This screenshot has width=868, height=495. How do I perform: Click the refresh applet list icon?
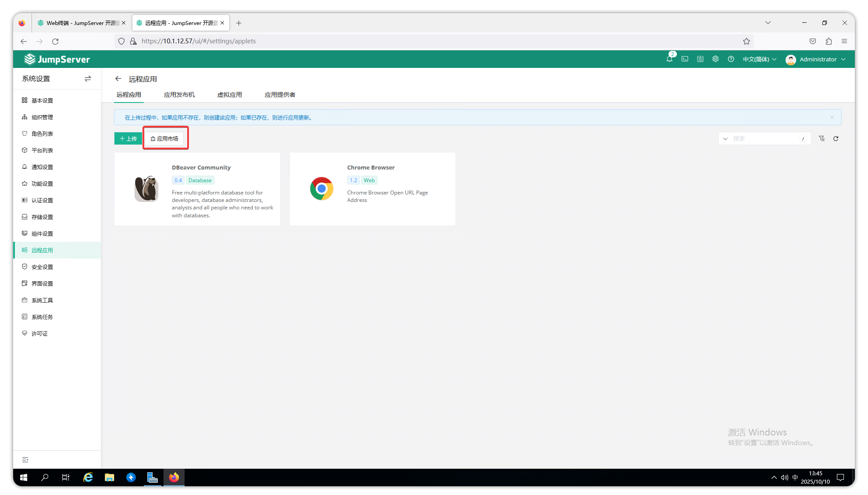pyautogui.click(x=836, y=138)
